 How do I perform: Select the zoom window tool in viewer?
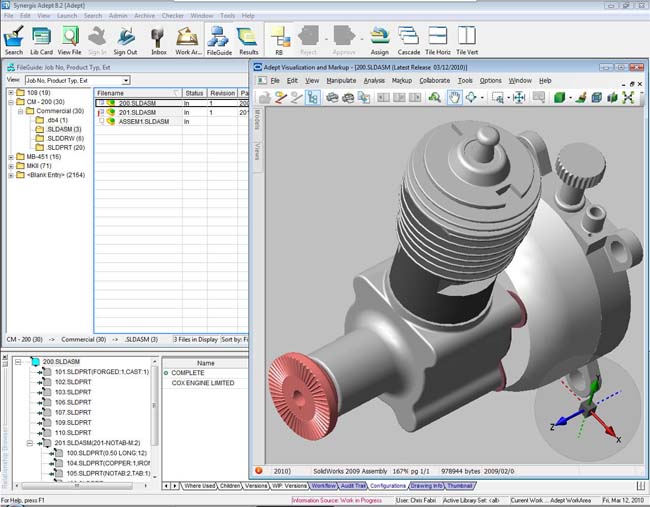click(x=497, y=98)
